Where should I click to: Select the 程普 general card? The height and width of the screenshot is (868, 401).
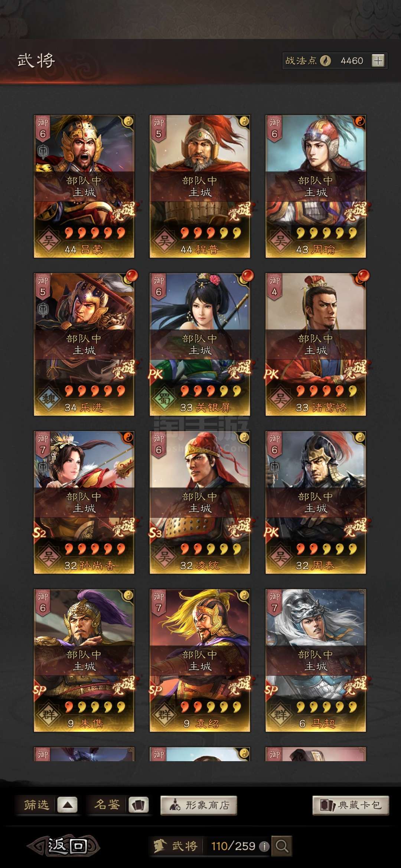tap(200, 186)
